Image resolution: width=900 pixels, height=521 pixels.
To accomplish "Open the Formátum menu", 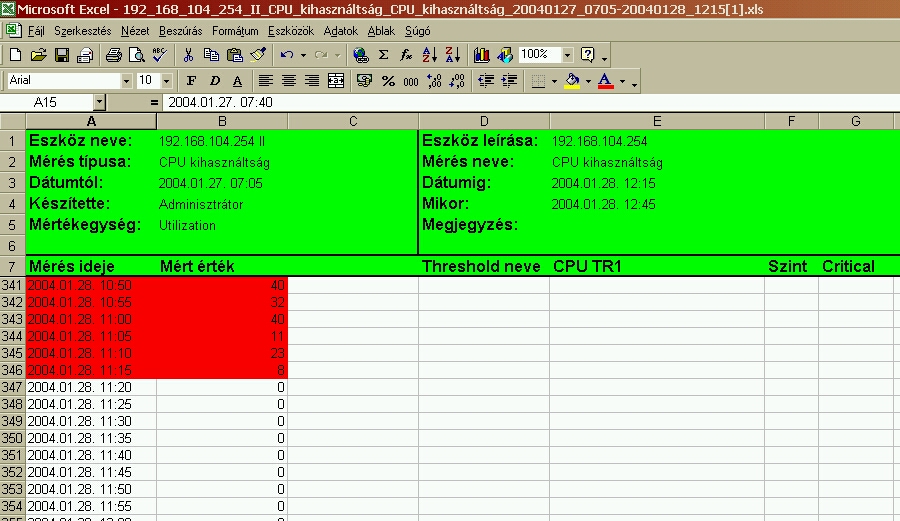I will [x=235, y=31].
